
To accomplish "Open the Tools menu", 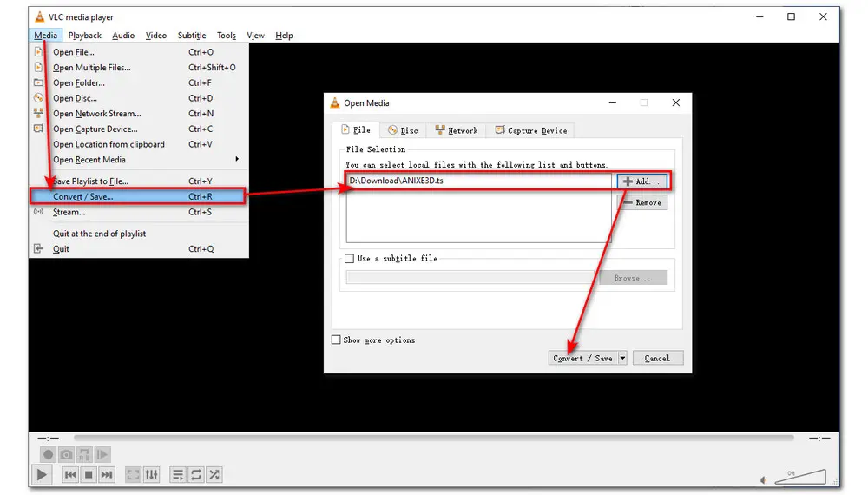I will pyautogui.click(x=226, y=36).
